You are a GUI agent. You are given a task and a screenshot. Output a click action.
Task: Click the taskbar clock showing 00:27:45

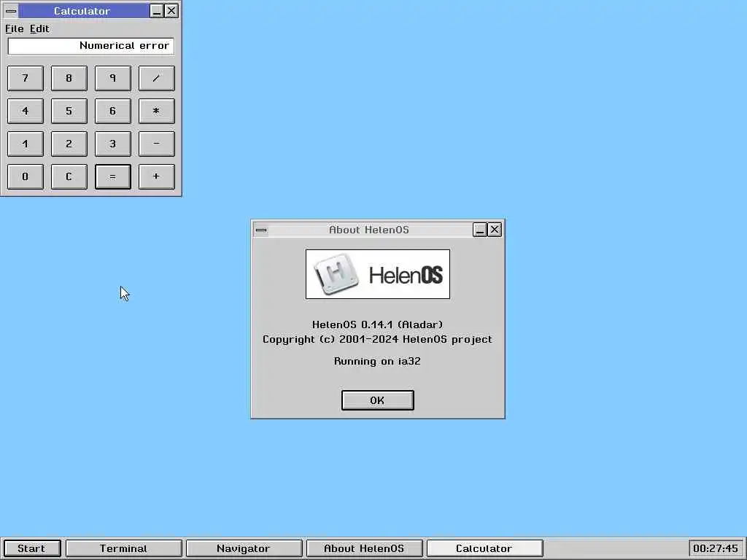coord(716,548)
